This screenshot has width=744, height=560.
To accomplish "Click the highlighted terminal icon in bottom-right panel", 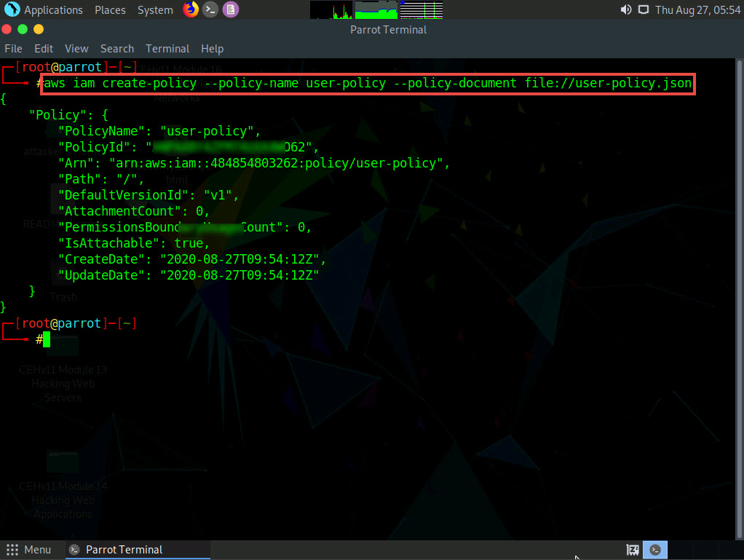I will point(656,550).
